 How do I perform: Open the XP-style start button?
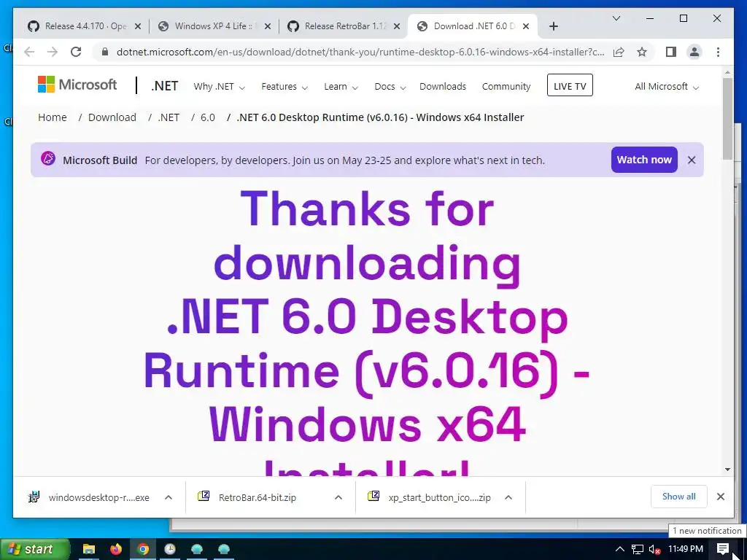tap(35, 549)
